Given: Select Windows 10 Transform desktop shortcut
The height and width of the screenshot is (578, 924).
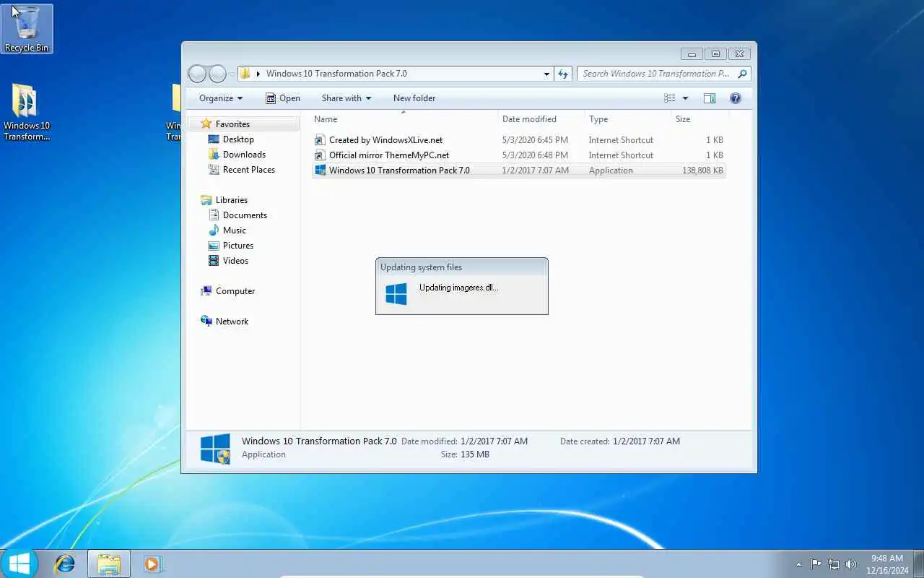Looking at the screenshot, I should pyautogui.click(x=27, y=113).
